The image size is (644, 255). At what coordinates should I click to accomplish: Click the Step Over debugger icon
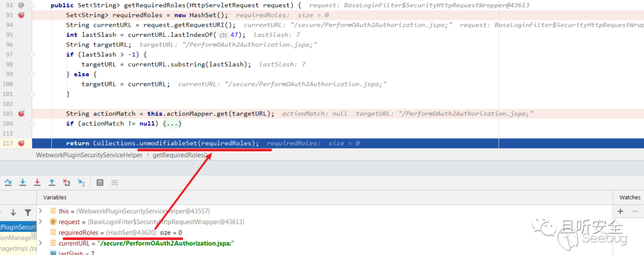(8, 182)
